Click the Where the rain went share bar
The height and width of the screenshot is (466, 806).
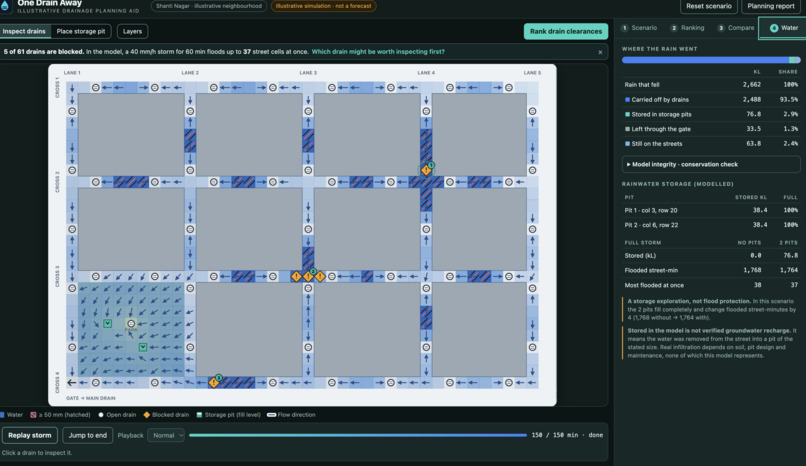[711, 60]
